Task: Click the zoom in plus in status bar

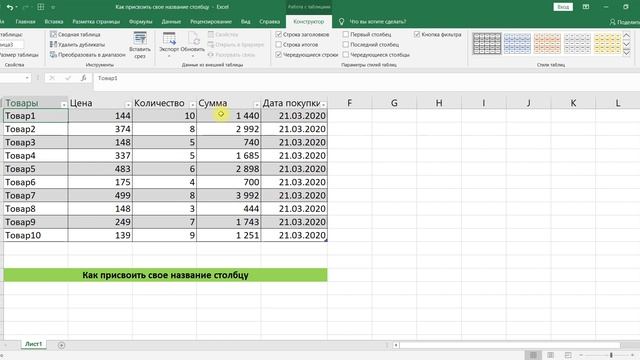Action: click(632, 355)
